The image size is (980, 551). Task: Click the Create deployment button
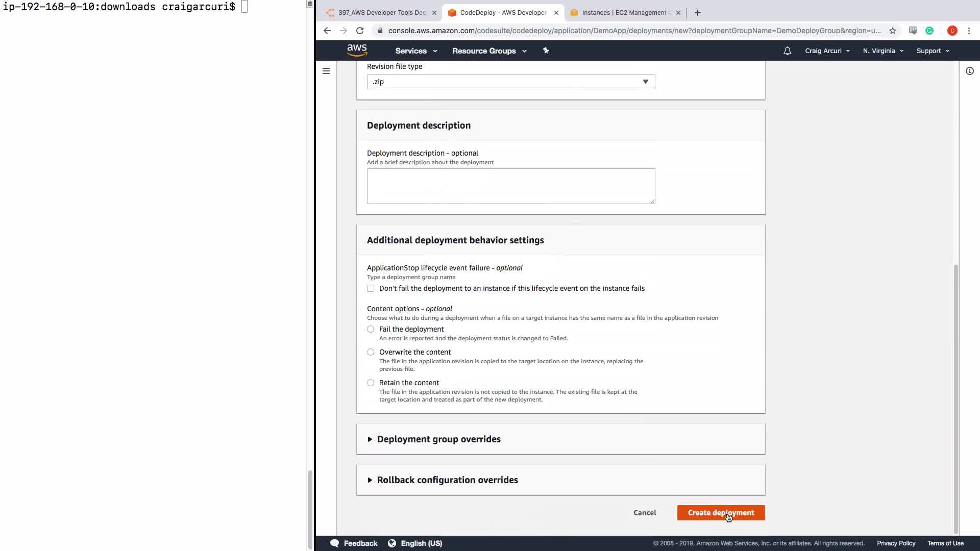click(x=721, y=513)
